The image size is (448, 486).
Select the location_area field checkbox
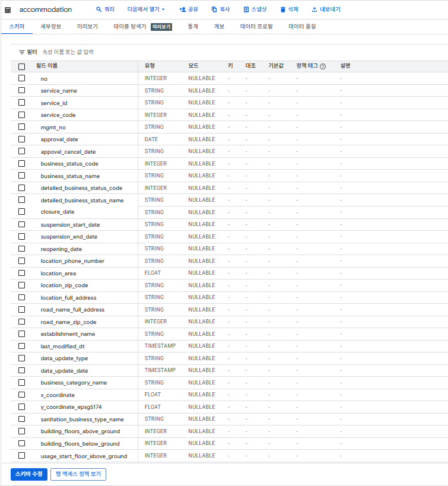tap(22, 273)
